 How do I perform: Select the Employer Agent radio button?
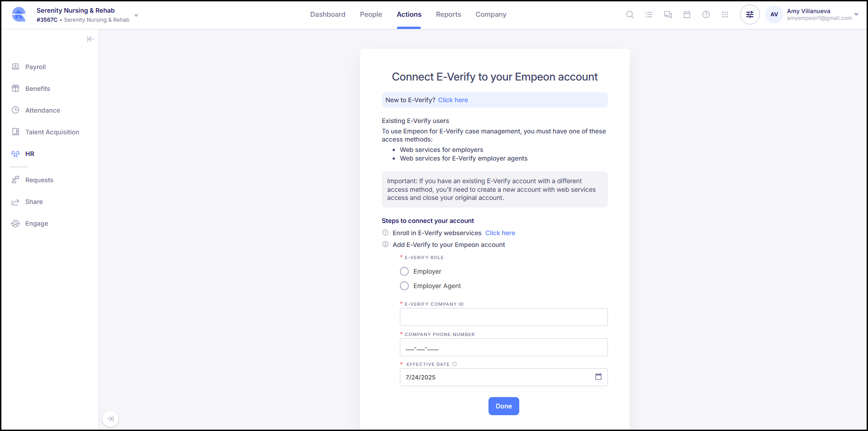point(404,285)
